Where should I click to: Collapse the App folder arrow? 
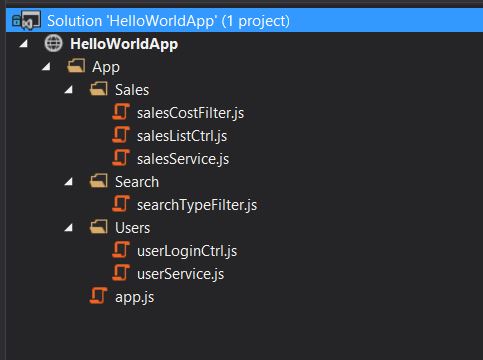(46, 67)
